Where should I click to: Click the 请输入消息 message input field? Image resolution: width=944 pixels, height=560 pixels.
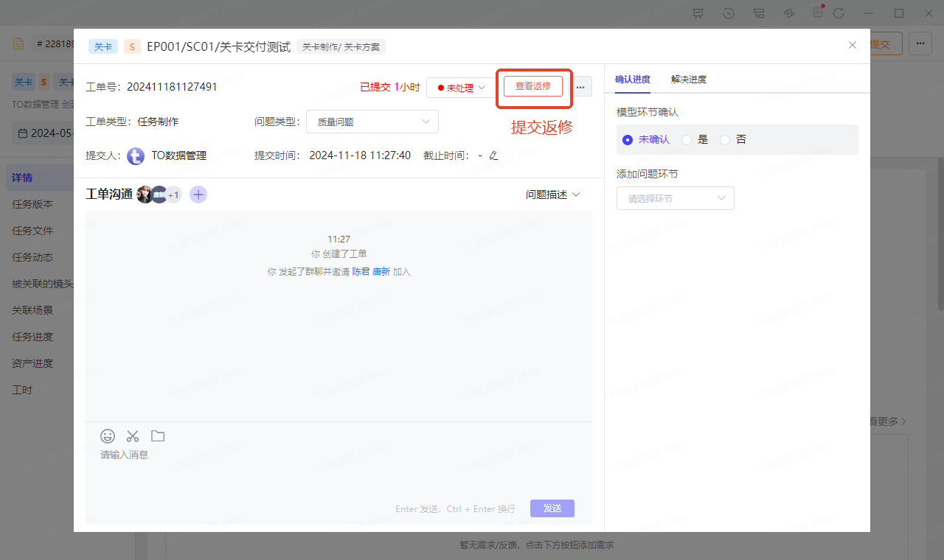(295, 472)
